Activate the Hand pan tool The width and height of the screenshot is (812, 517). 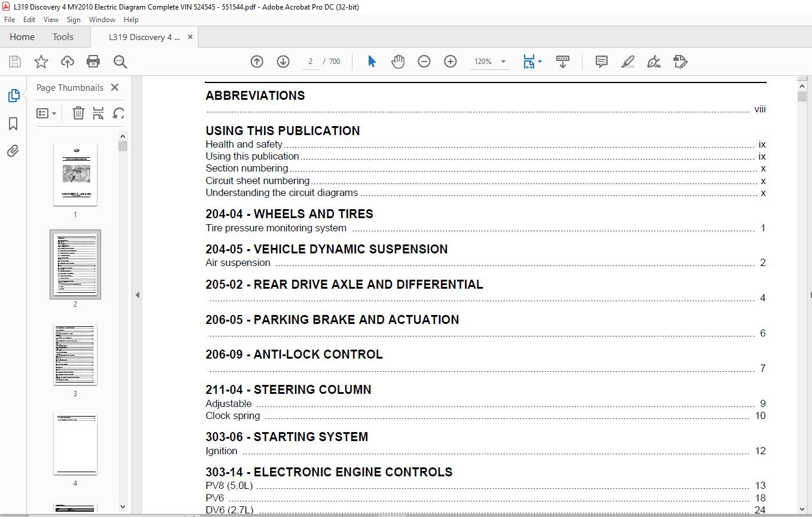pyautogui.click(x=398, y=62)
